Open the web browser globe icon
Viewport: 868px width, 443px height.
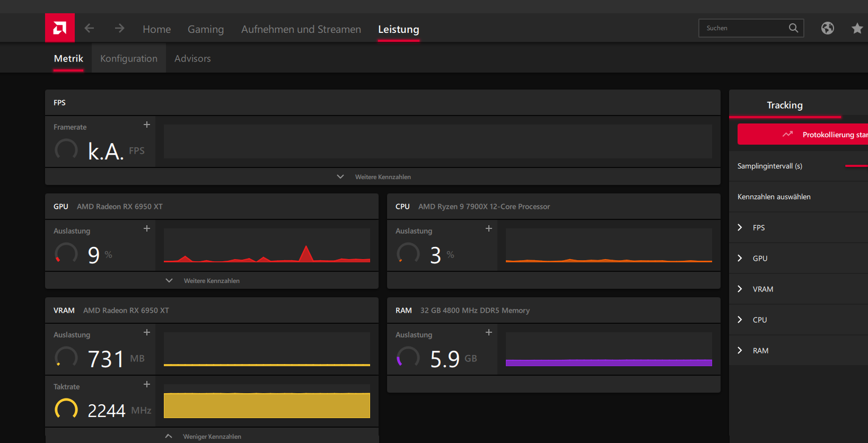pyautogui.click(x=828, y=28)
